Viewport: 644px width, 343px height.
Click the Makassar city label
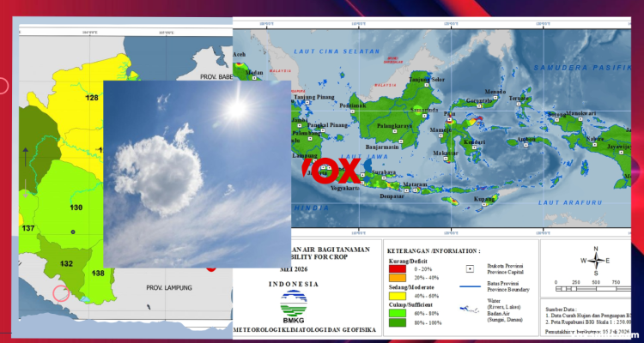pyautogui.click(x=446, y=153)
